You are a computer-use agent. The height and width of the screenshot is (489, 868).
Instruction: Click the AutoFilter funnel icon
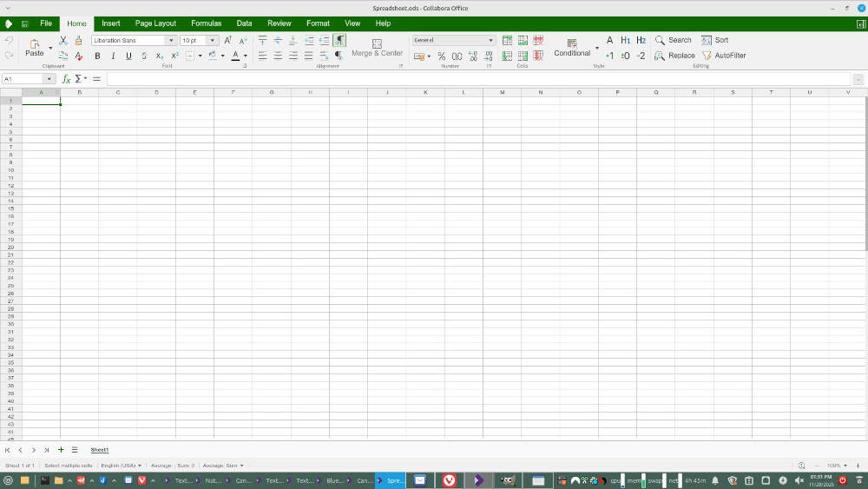coord(707,56)
